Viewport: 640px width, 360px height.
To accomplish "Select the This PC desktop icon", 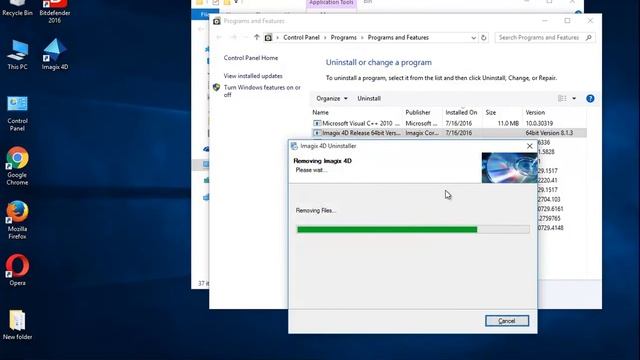I will tap(17, 55).
